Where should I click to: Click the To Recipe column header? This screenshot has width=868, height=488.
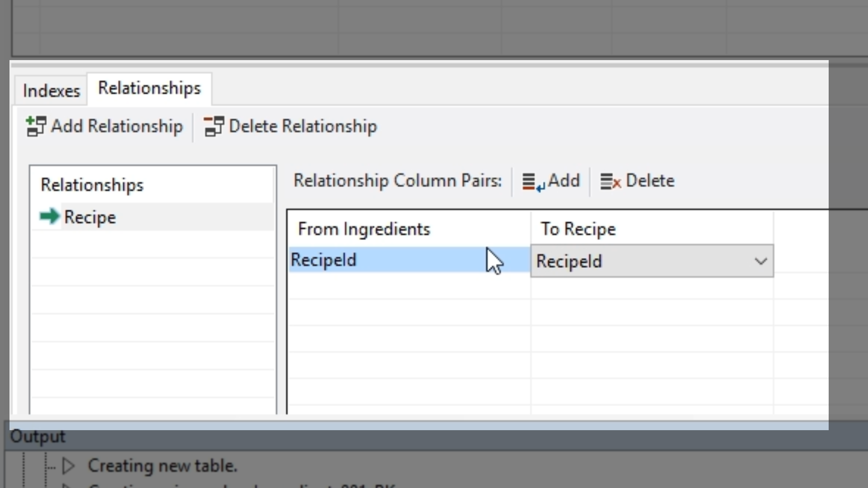coord(578,229)
